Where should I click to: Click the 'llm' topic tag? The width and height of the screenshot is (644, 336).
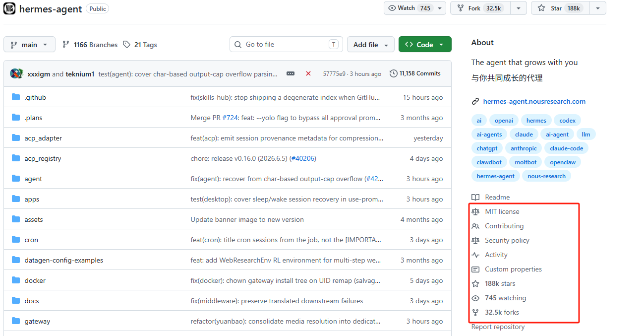point(586,134)
